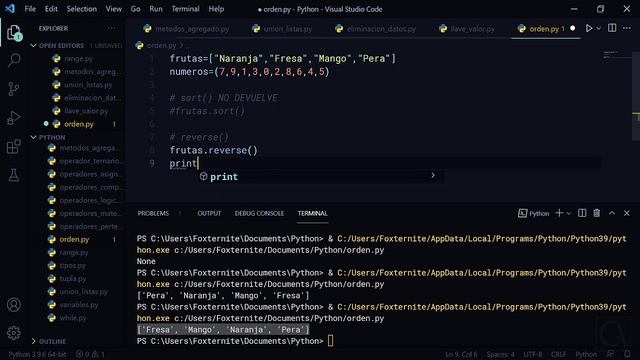Viewport: 640px width, 360px height.
Task: Split the editor right
Action: pyautogui.click(x=612, y=28)
